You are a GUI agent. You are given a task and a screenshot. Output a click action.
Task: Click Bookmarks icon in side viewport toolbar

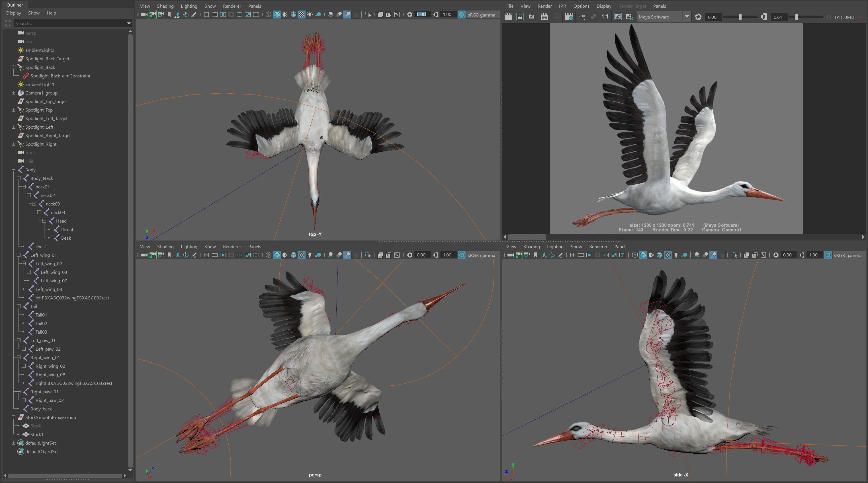(x=535, y=255)
